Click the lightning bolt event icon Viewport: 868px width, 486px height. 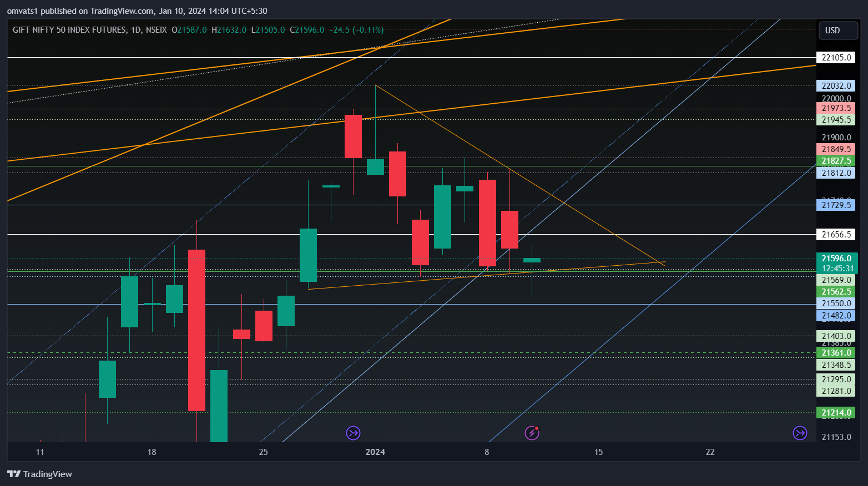(532, 433)
